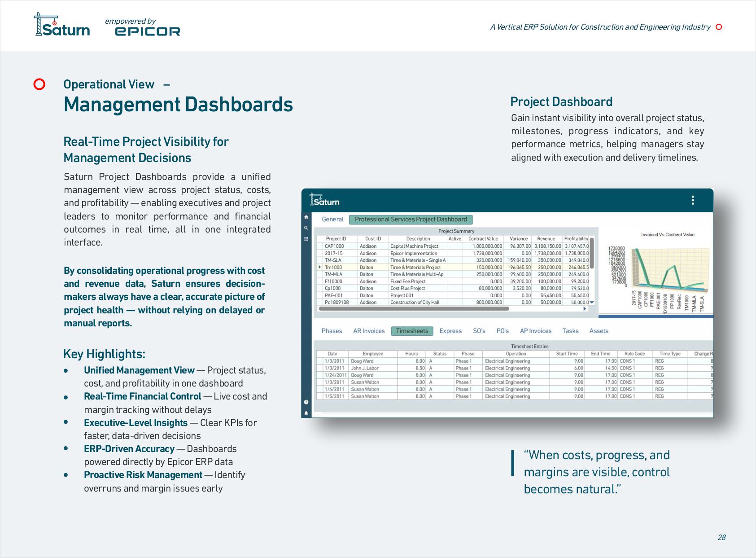Open the Phases tab
The width and height of the screenshot is (756, 558).
(332, 331)
